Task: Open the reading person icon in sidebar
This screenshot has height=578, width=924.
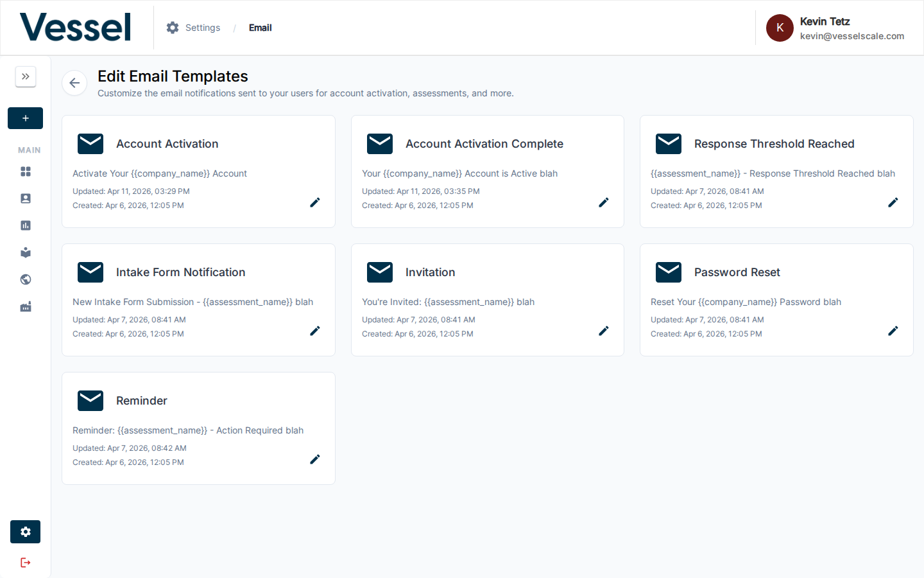Action: 26,252
